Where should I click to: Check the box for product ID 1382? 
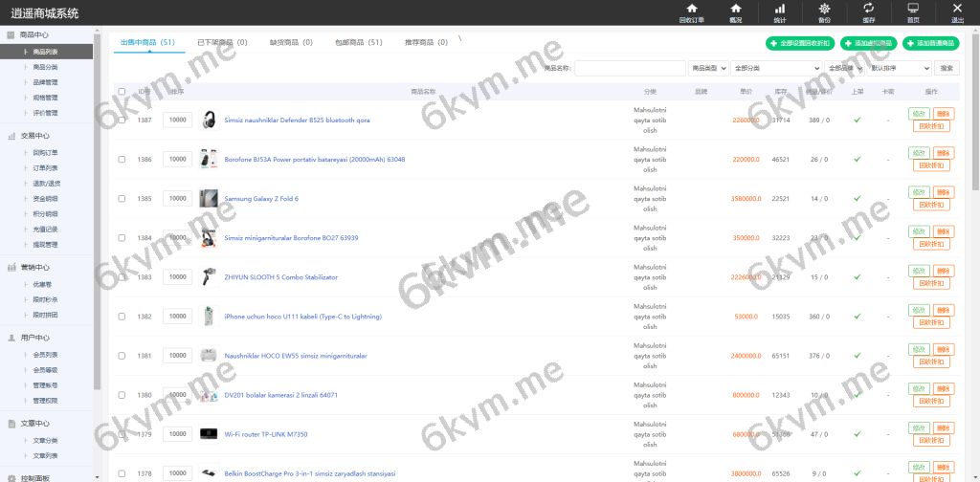(x=122, y=317)
